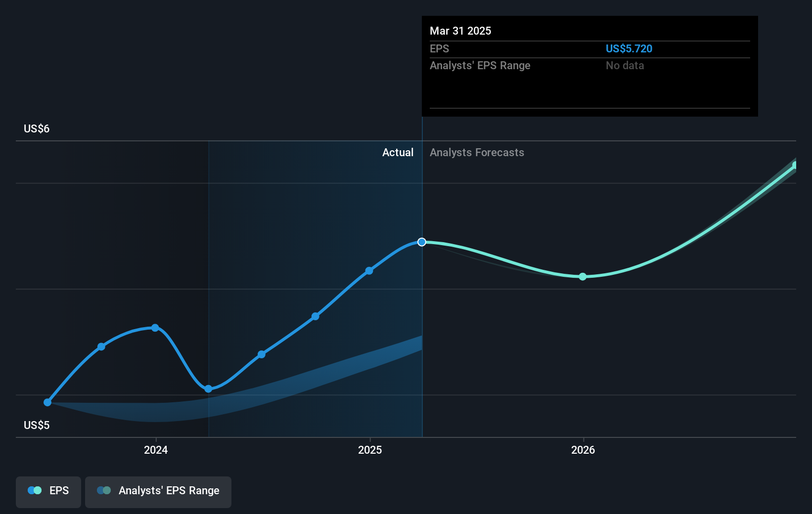812x514 pixels.
Task: Click Analysts' EPS Range row label in tooltip
Action: [x=480, y=65]
